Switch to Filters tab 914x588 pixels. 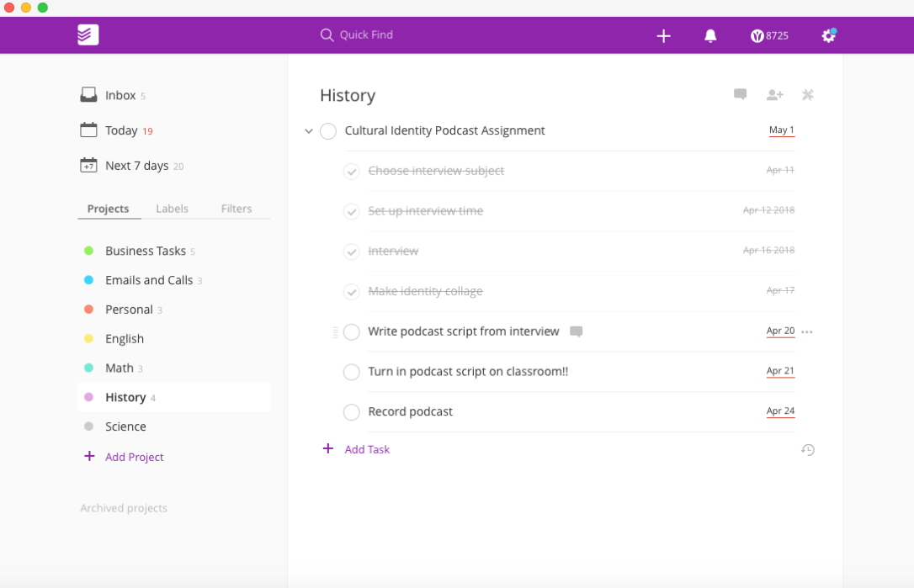236,209
